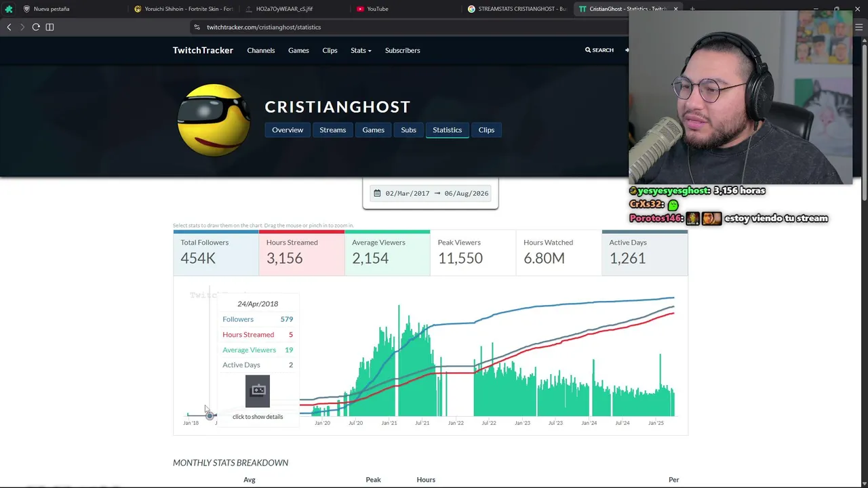Image resolution: width=868 pixels, height=488 pixels.
Task: Click chat message from Porotos146
Action: click(x=729, y=218)
